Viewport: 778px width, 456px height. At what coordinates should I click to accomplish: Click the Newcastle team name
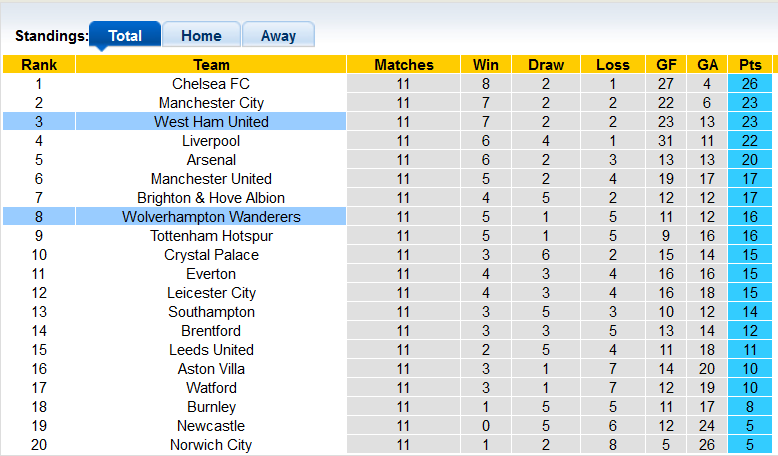tap(211, 426)
